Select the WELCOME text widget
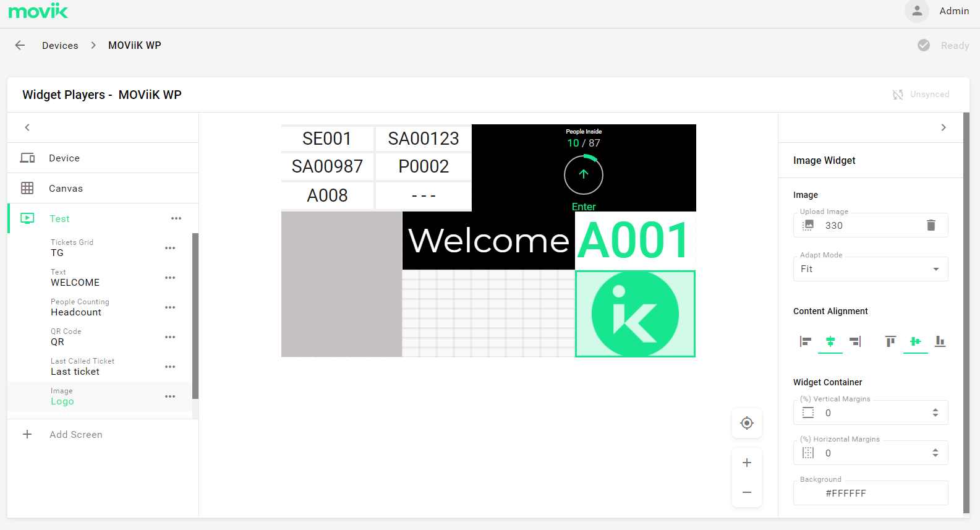The height and width of the screenshot is (530, 980). [x=100, y=278]
